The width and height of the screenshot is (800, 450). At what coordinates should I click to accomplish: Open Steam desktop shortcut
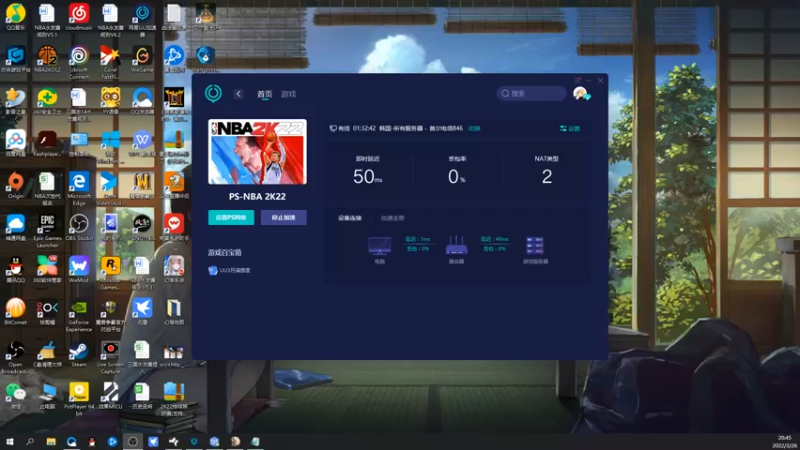point(79,354)
